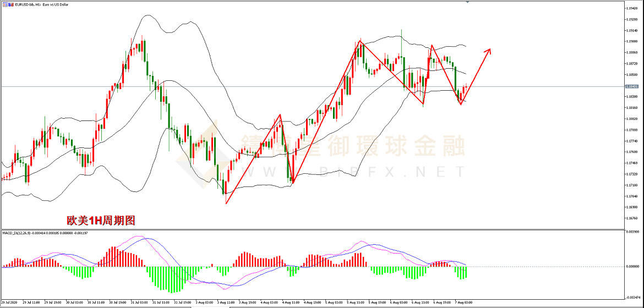Click the 1.16760 level on price scale
The width and height of the screenshot is (644, 308).
tap(631, 218)
